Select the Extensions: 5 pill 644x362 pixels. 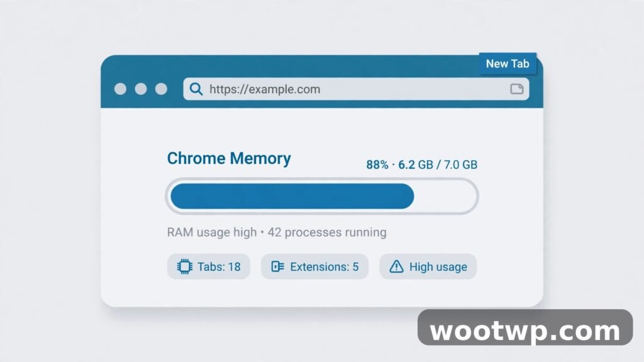(314, 266)
